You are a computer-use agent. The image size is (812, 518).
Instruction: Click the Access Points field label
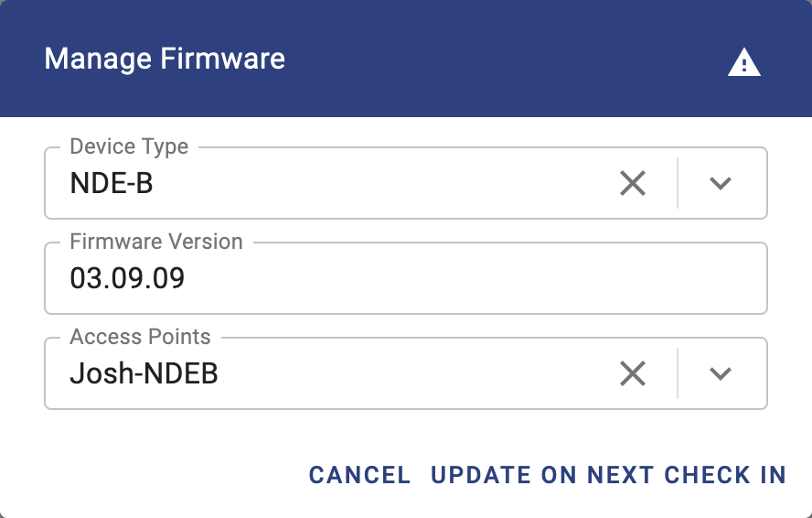[x=140, y=337]
